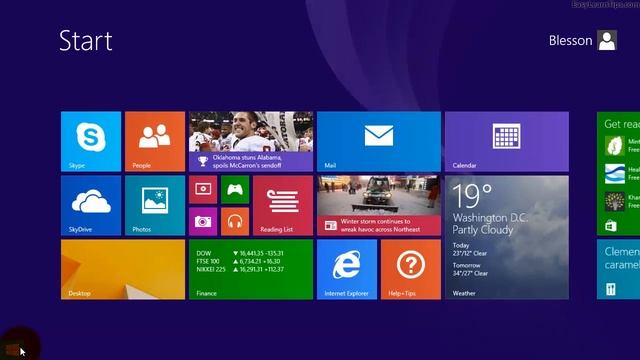Click first app icon in Get ready tile
640x360 pixels.
click(x=615, y=146)
